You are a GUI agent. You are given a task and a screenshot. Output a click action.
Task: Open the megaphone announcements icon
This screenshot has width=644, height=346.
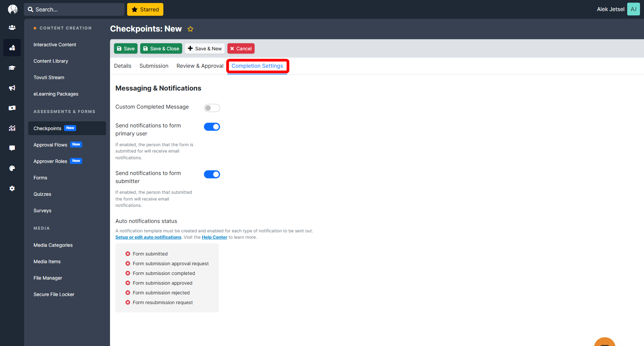click(x=12, y=88)
